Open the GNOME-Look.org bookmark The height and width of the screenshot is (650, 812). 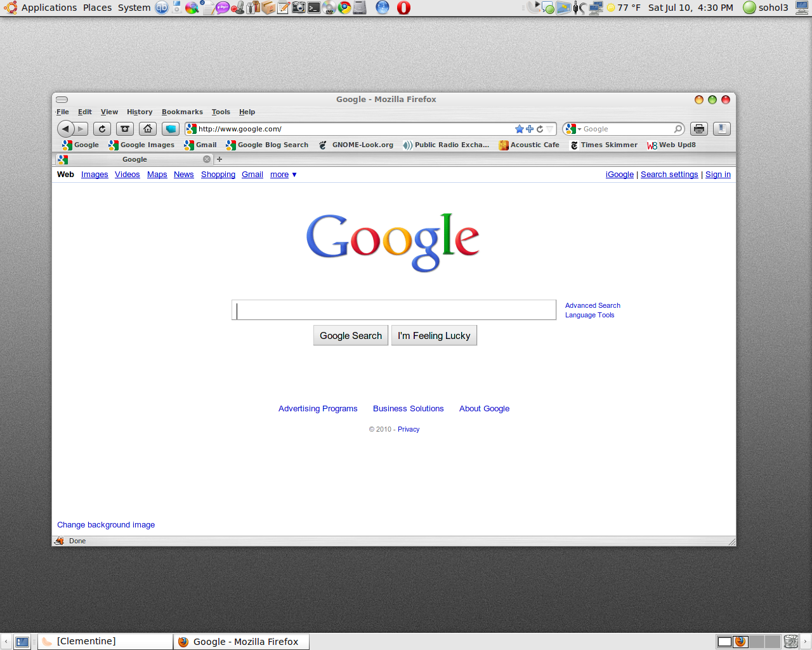[x=356, y=145]
